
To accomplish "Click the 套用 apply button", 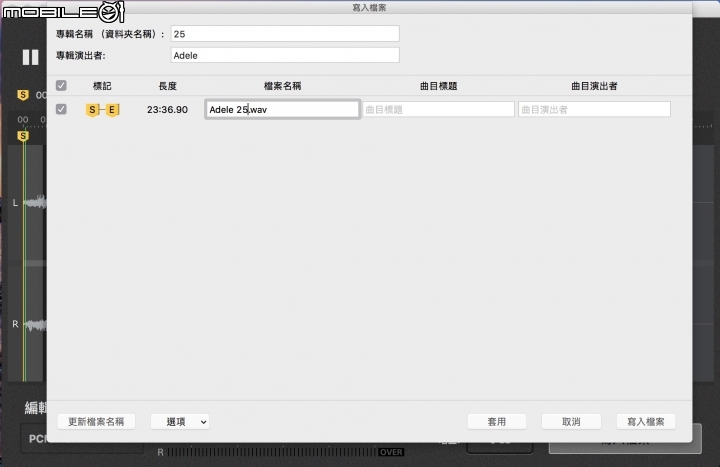I will tap(497, 422).
